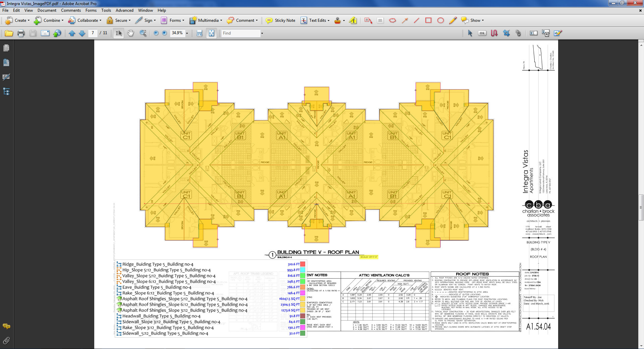Screen dimensions: 644x349
Task: Click the Save disk icon
Action: (x=33, y=33)
